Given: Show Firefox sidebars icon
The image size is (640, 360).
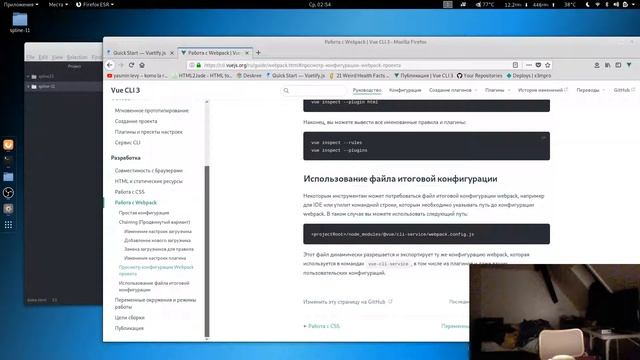Looking at the screenshot, I should pos(618,65).
